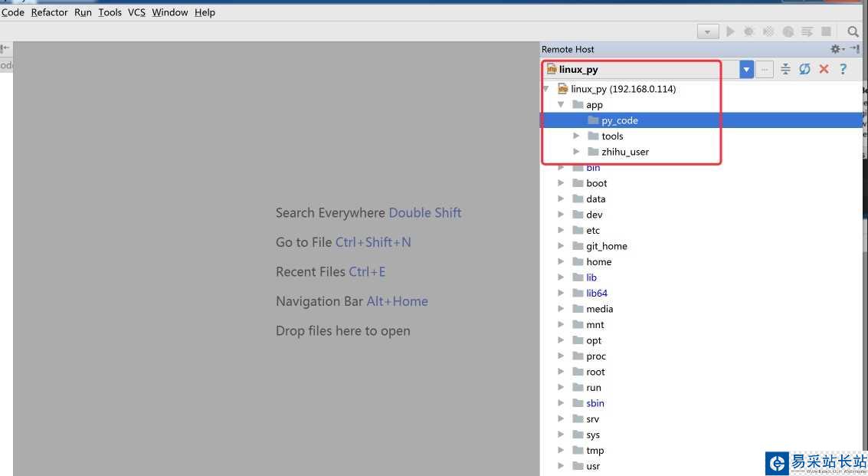Click the Refresh icon in Remote Host
The width and height of the screenshot is (868, 476).
804,69
